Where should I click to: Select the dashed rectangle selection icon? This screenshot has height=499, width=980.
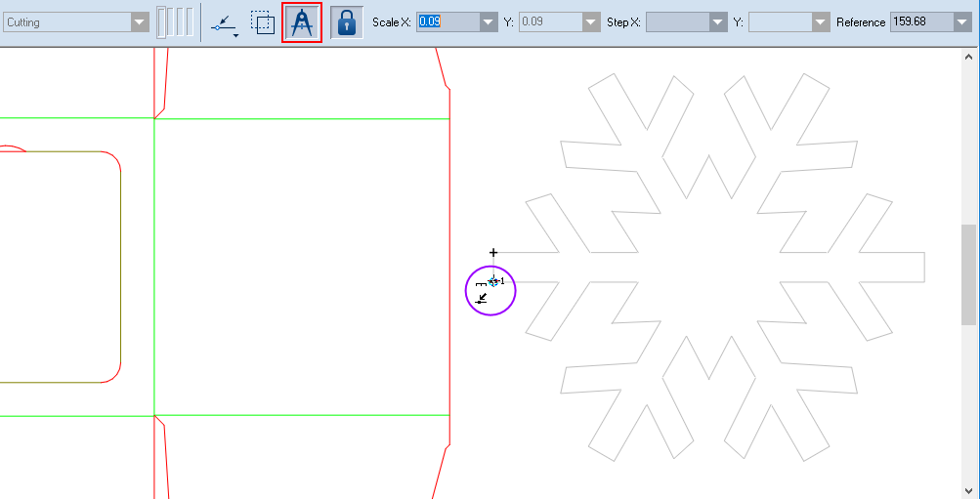coord(262,22)
